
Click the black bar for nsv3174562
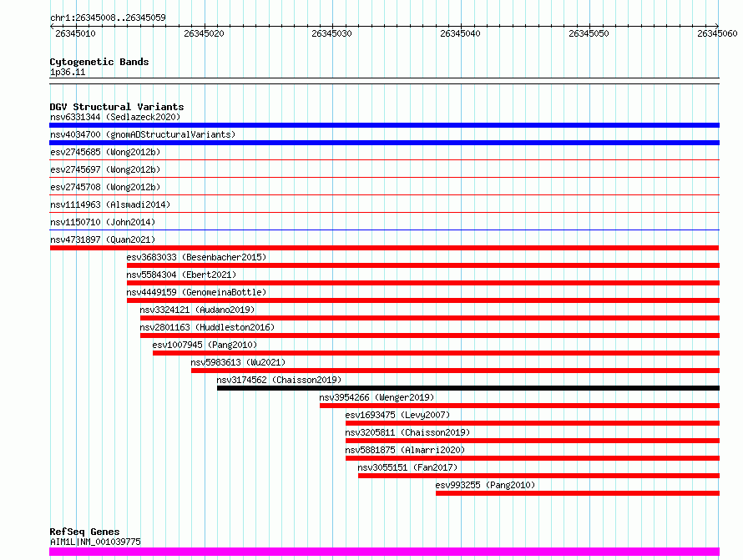[468, 388]
